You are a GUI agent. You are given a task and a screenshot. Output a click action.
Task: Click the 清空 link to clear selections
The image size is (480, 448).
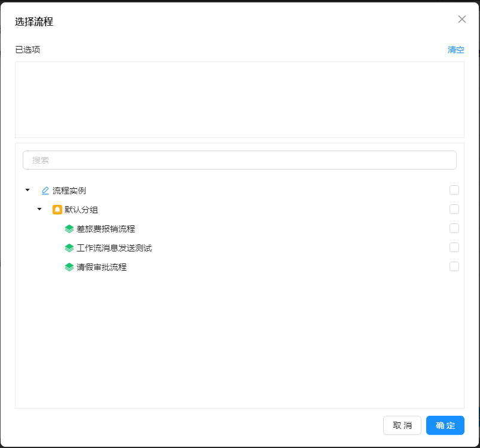tap(455, 50)
